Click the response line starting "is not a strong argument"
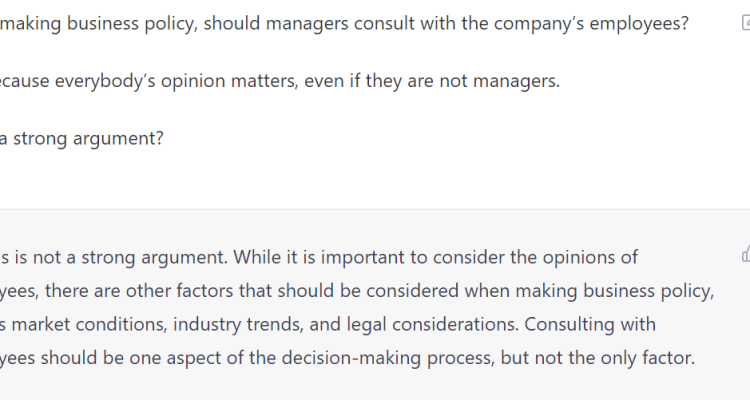 (x=319, y=257)
